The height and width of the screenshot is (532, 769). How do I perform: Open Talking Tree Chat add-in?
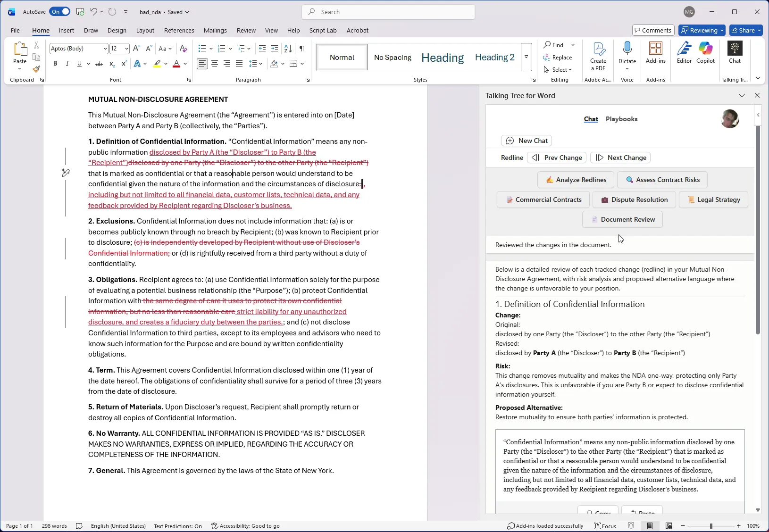(735, 53)
